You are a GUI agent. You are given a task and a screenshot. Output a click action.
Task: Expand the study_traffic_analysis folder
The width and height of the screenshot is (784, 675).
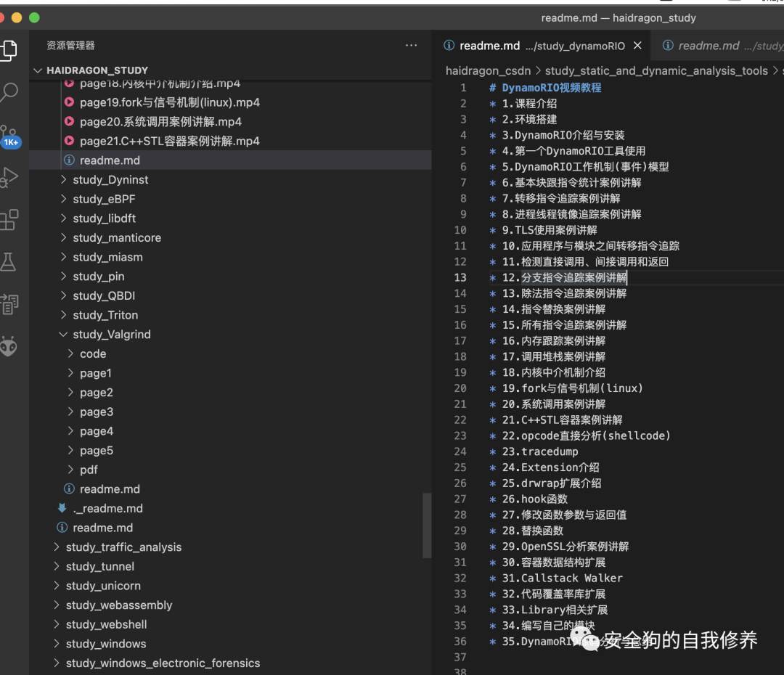(x=123, y=547)
